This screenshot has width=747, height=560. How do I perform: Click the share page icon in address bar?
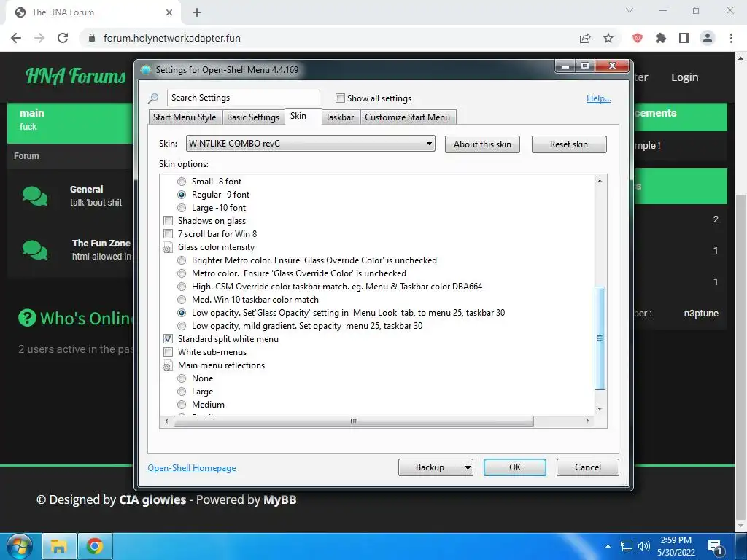585,38
